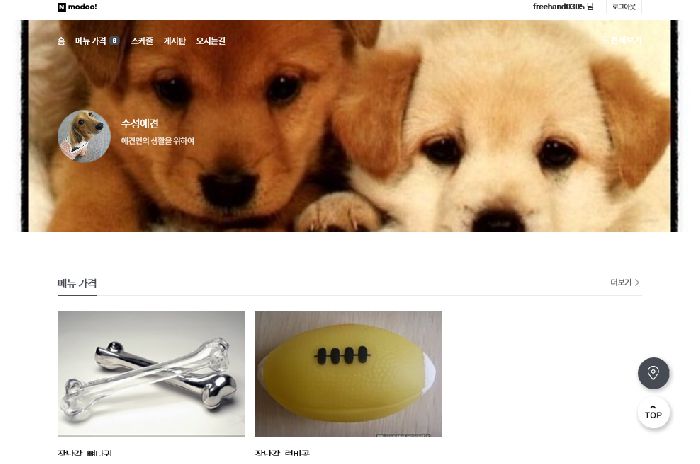Go to the 게시판 tab
700x464 pixels.
click(175, 41)
